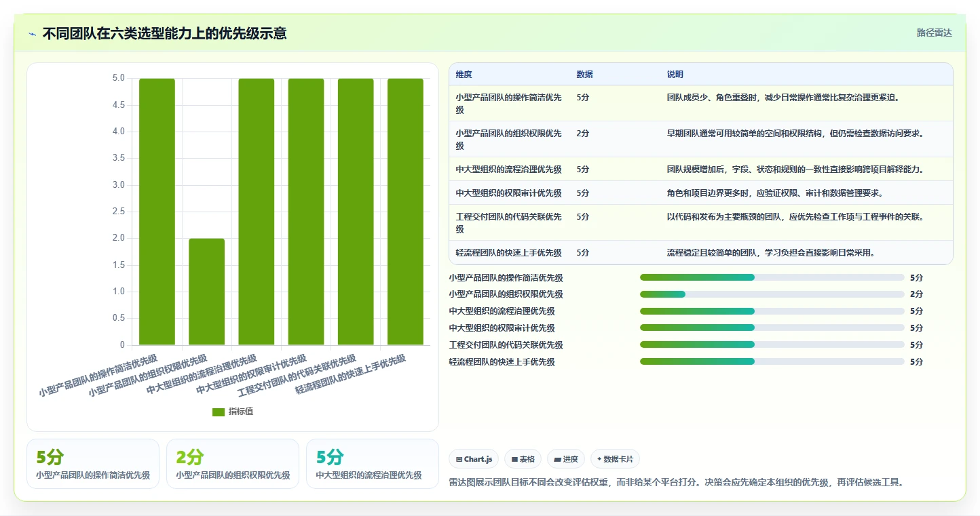Click the 轻流程团队的快速上手优先级 table row name
This screenshot has width=980, height=516.
click(x=509, y=253)
